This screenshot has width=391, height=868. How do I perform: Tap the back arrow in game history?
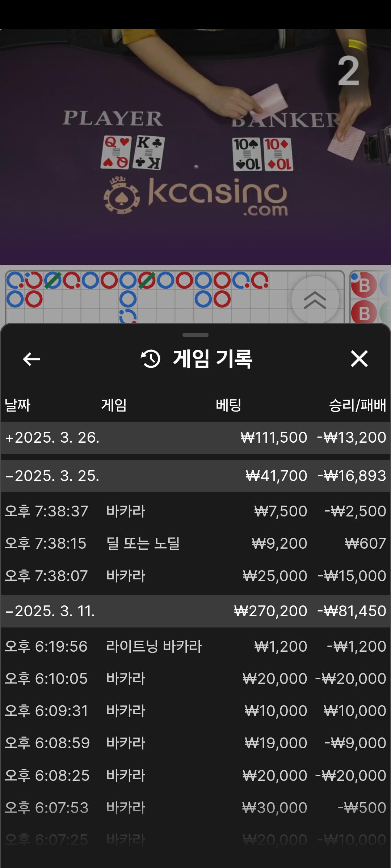tap(31, 359)
